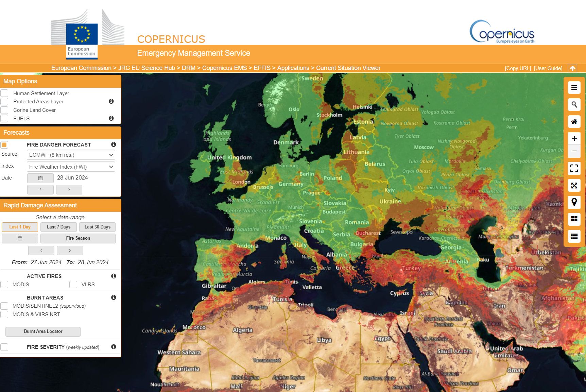Select the zoom-to-area box tool
Image resolution: width=586 pixels, height=392 pixels.
tap(574, 168)
